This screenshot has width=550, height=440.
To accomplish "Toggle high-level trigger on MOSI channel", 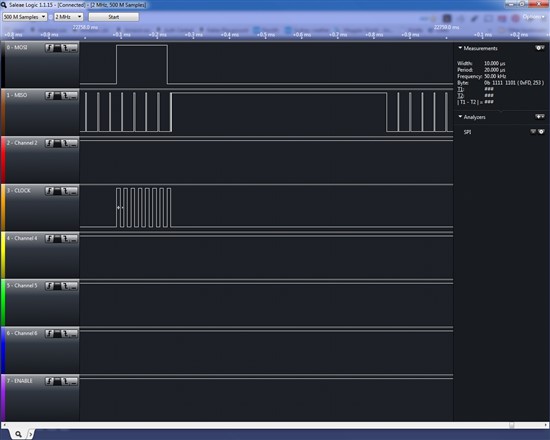I will (57, 48).
